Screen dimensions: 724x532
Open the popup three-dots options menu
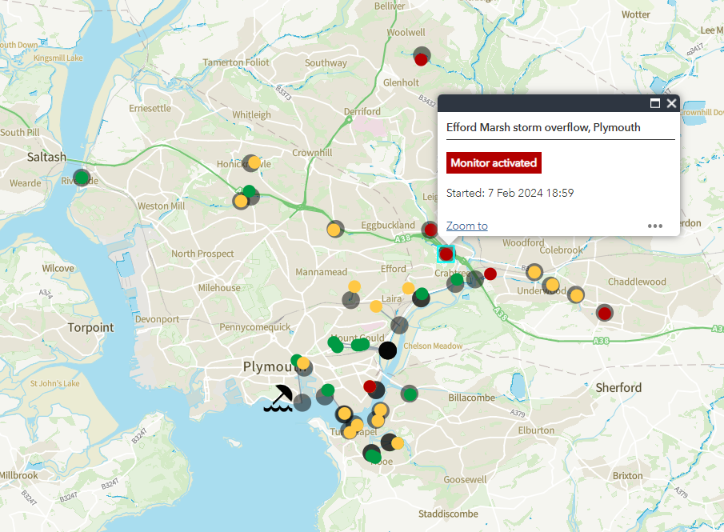655,226
